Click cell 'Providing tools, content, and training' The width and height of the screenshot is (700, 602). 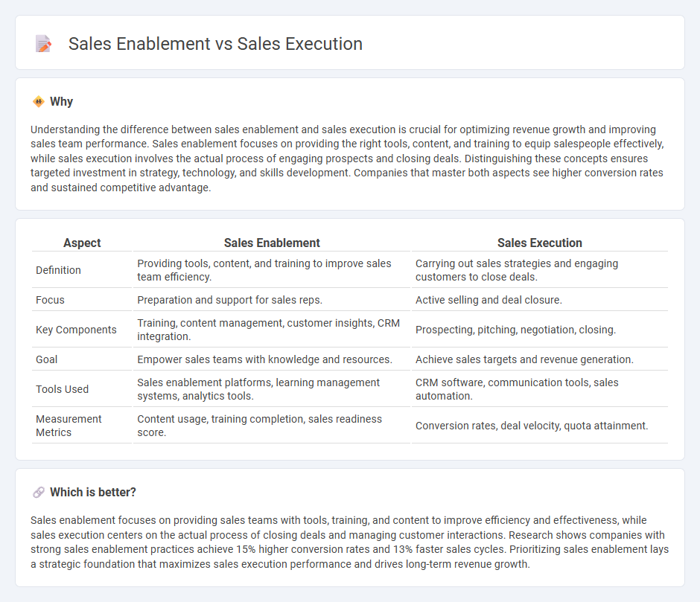(272, 270)
